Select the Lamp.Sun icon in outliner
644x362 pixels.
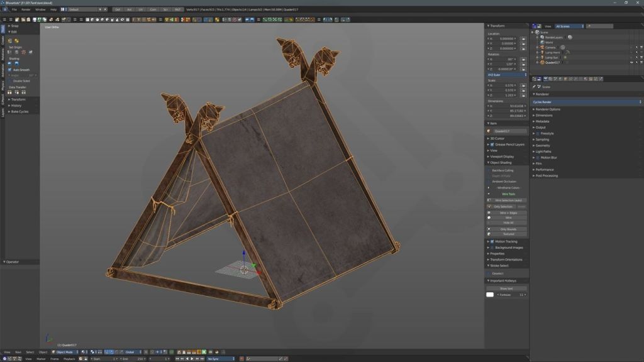click(542, 57)
